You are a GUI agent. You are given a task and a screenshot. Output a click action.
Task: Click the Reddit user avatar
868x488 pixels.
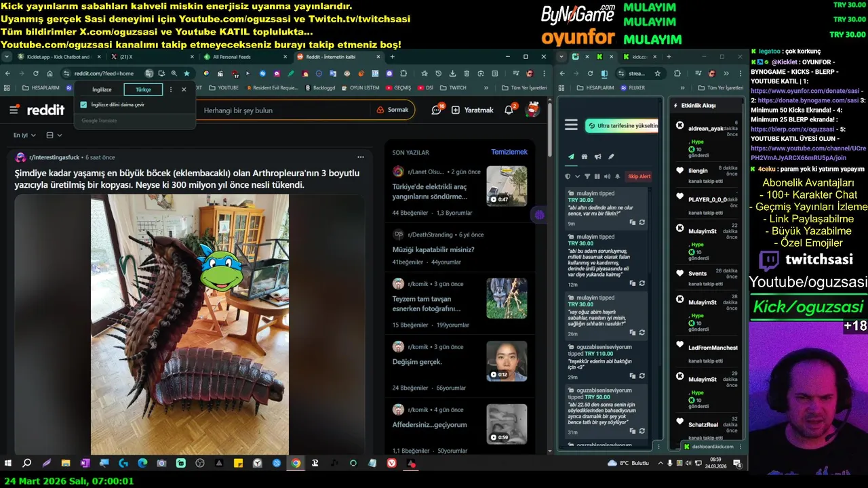534,109
